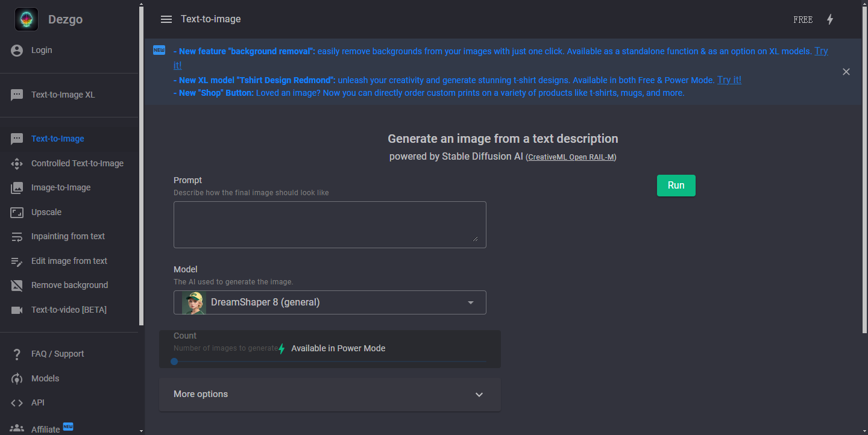Click the FAQ question mark icon
This screenshot has width=868, height=435.
tap(17, 354)
